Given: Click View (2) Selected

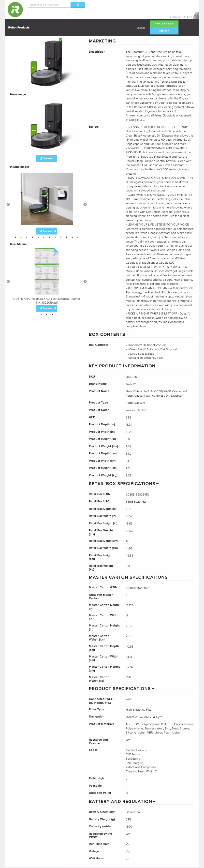Looking at the screenshot, I should (x=164, y=24).
